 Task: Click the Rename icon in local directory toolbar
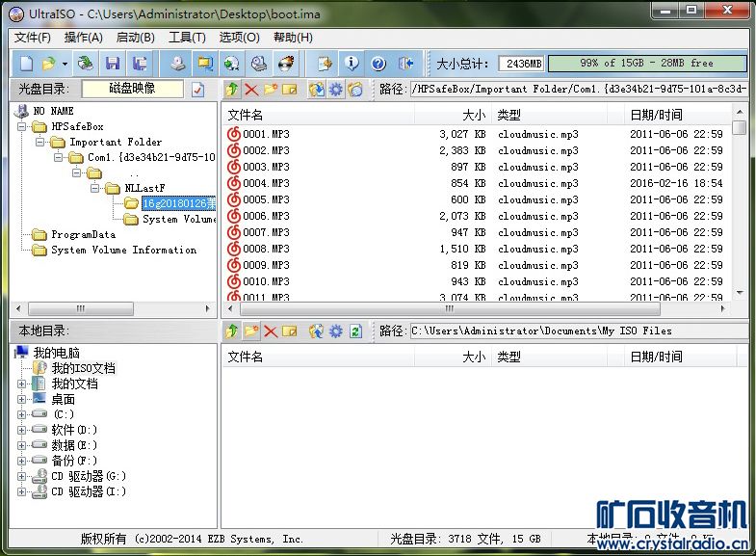[x=289, y=331]
